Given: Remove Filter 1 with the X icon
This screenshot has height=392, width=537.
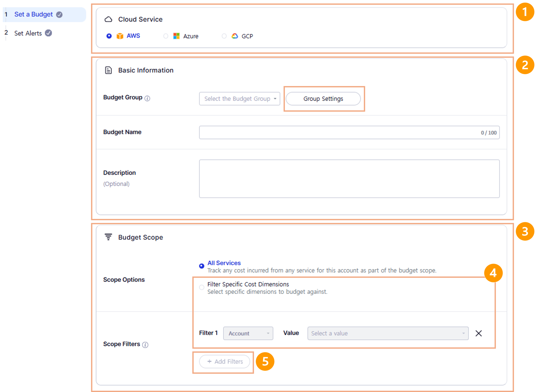Looking at the screenshot, I should (478, 334).
